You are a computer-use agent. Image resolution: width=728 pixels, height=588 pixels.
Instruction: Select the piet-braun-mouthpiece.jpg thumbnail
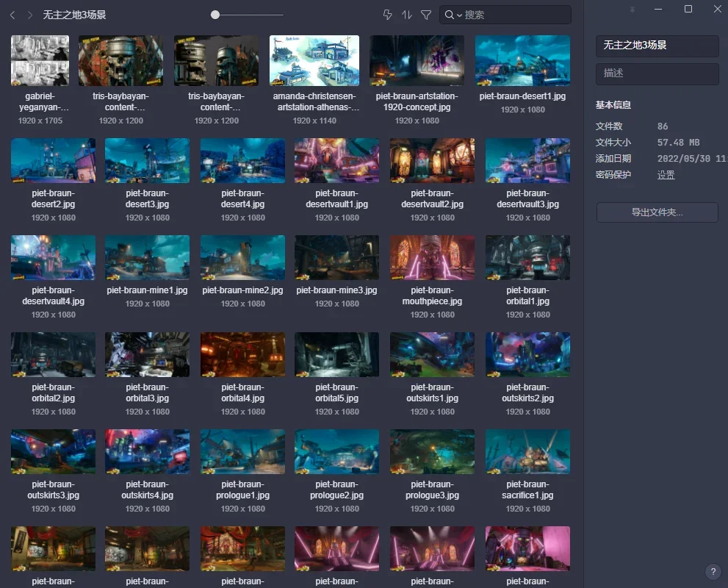tap(432, 257)
